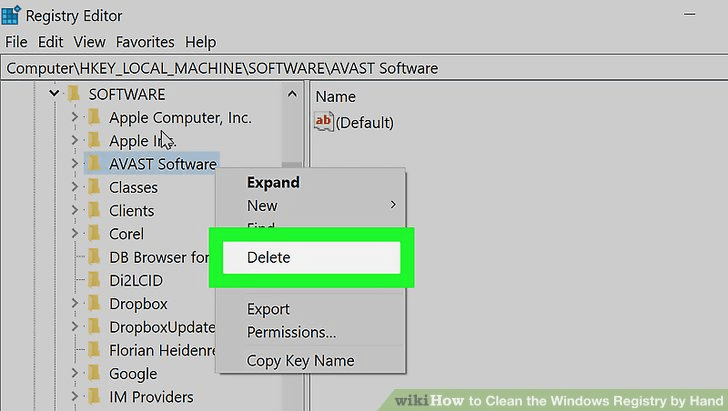This screenshot has width=728, height=411.
Task: Expand the Corel key
Action: (x=75, y=233)
